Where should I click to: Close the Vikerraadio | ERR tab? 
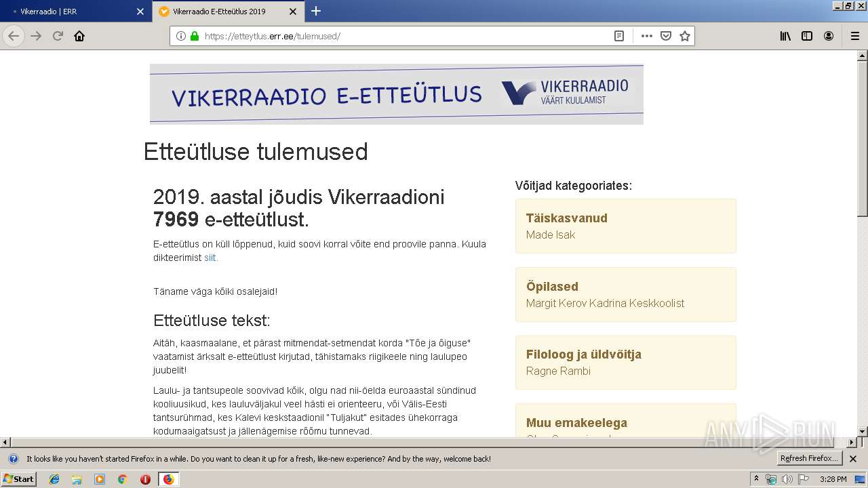[x=140, y=12]
